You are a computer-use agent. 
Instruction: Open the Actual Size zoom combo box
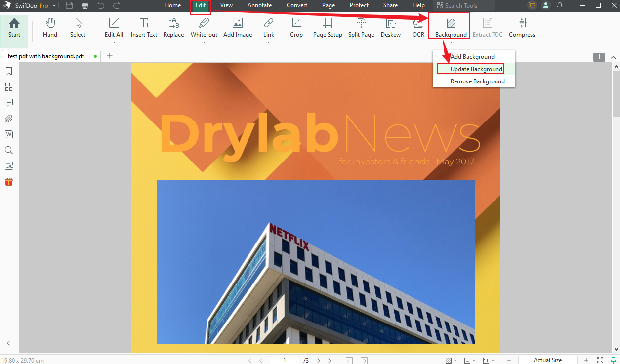pos(547,360)
